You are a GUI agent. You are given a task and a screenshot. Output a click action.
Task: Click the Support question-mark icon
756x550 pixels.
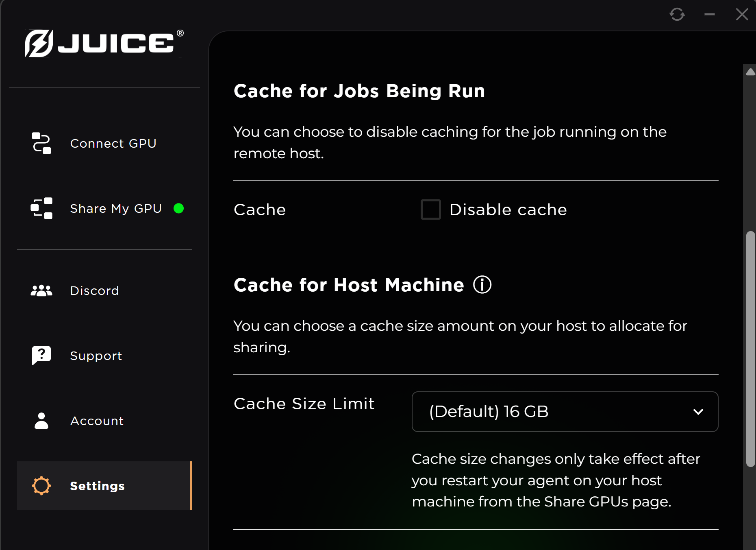tap(41, 356)
